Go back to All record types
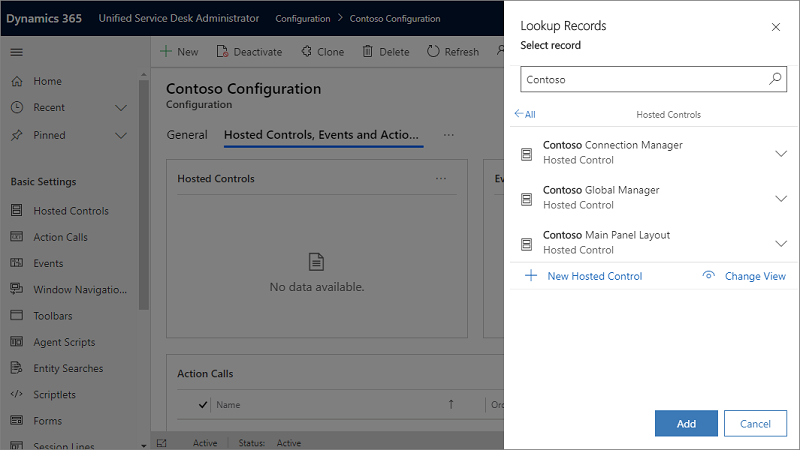Viewport: 800px width, 450px height. [x=525, y=114]
